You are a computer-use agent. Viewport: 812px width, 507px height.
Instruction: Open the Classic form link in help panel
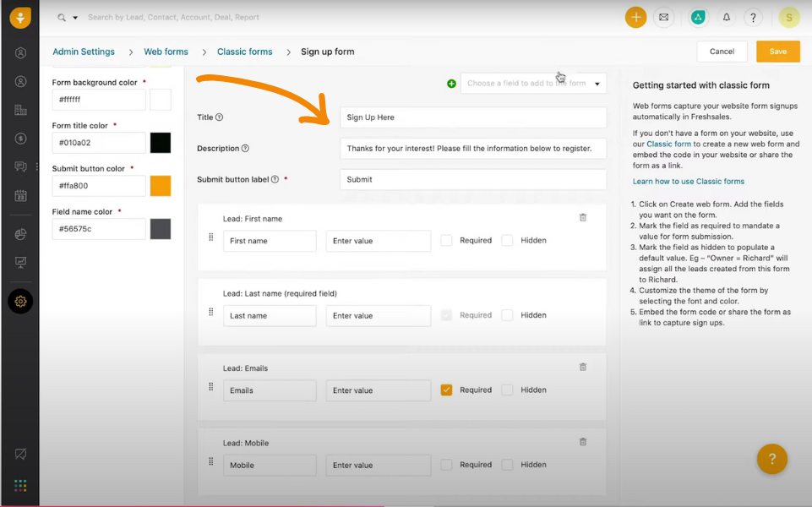point(668,144)
